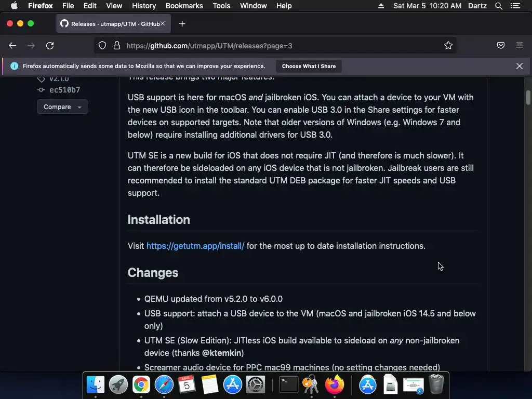
Task: Open Finder from the Dock
Action: coord(96,385)
